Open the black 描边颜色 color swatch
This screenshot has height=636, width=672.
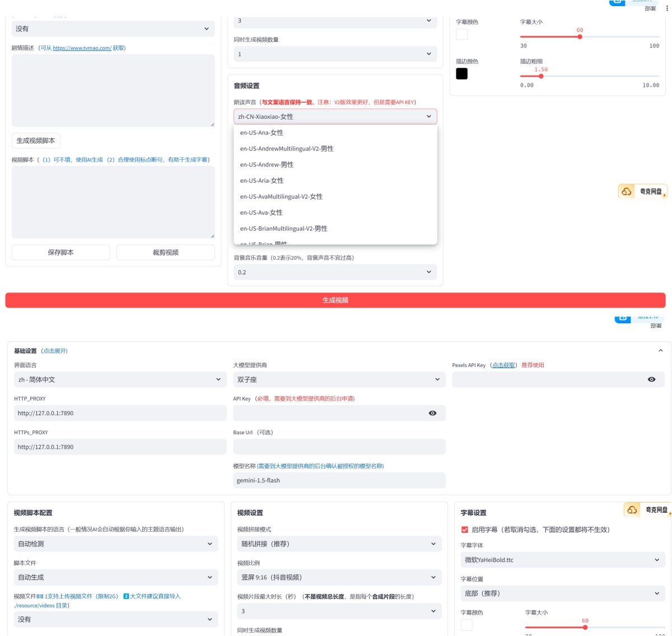click(x=461, y=73)
